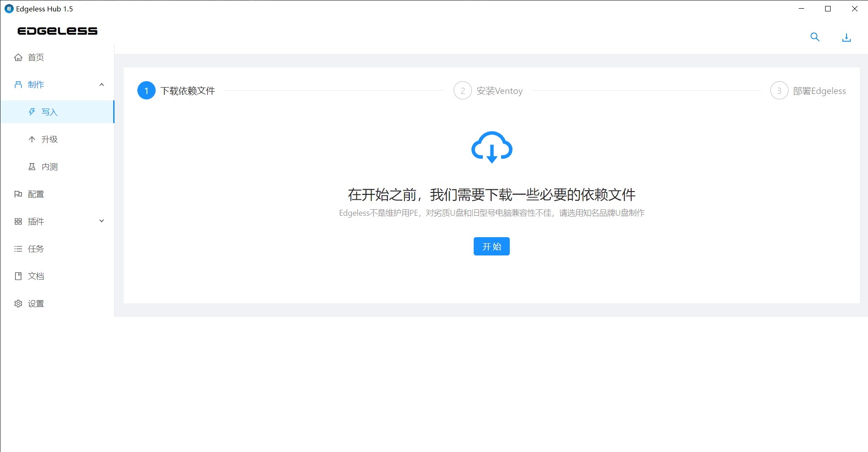The width and height of the screenshot is (868, 452).
Task: Click the home icon beside 首页
Action: pos(18,57)
